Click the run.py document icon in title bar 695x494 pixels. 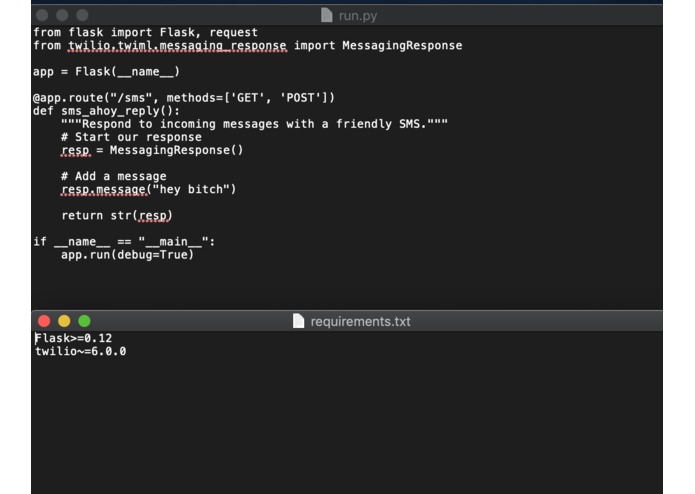[327, 16]
